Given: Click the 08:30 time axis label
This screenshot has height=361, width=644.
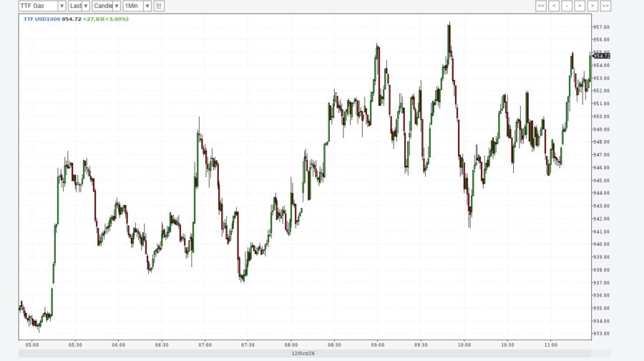Looking at the screenshot, I should tap(334, 345).
